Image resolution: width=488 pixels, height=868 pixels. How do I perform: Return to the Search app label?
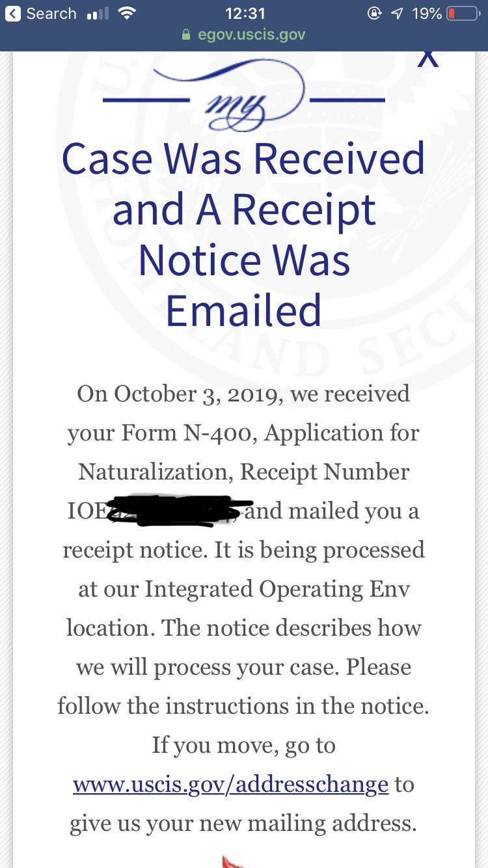click(51, 14)
